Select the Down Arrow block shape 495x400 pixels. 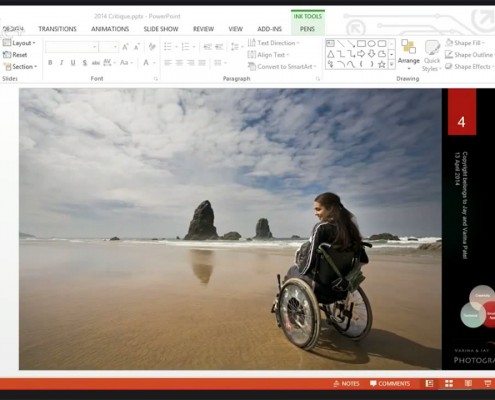[x=371, y=54]
